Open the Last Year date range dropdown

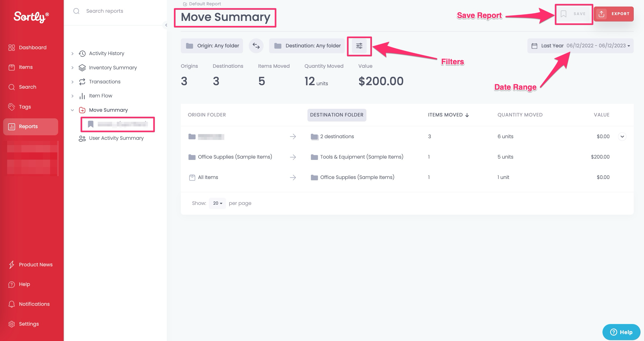(580, 46)
